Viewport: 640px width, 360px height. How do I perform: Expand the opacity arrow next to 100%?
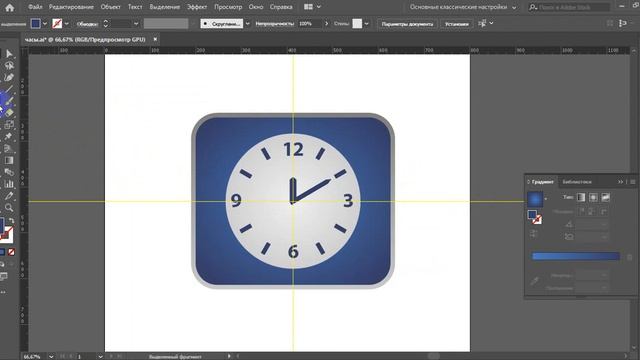[326, 24]
